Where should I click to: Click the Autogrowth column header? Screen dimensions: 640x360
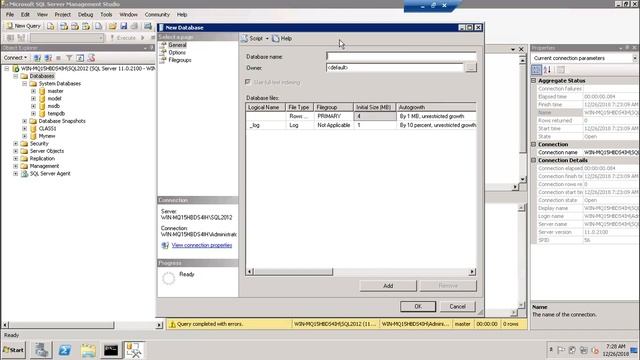click(436, 107)
